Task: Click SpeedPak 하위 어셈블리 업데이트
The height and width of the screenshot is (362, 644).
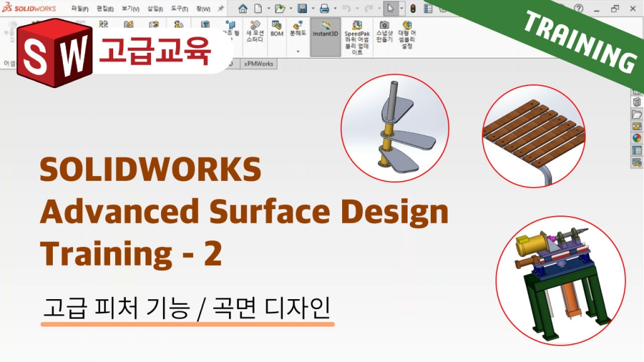Action: click(357, 37)
